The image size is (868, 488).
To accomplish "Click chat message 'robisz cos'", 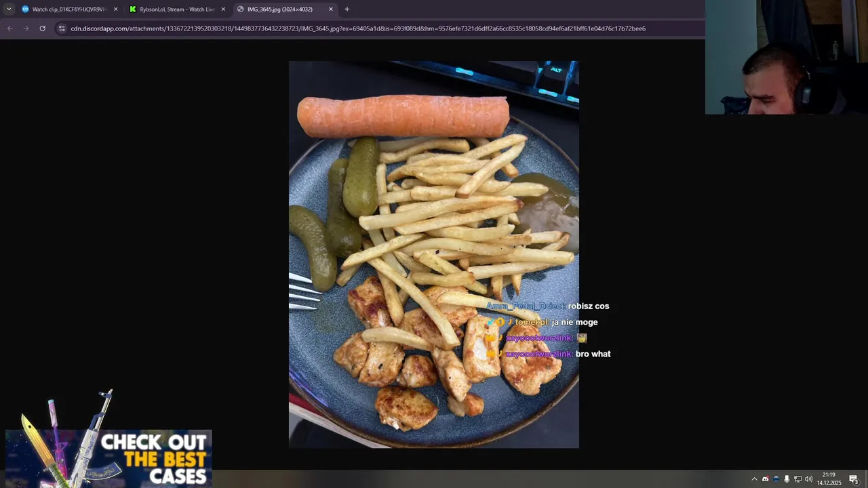I will pos(589,306).
